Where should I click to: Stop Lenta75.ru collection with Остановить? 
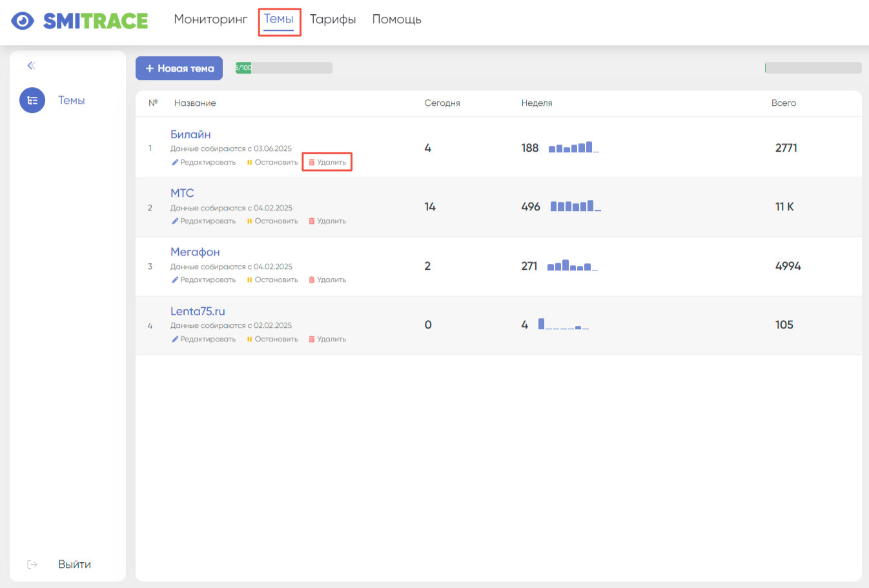tap(276, 340)
